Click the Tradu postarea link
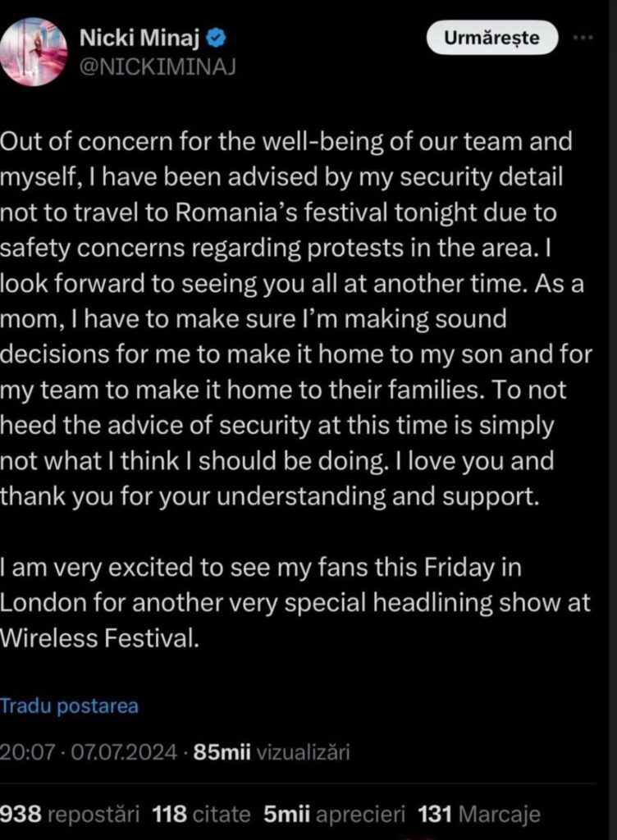Image resolution: width=617 pixels, height=840 pixels. (x=70, y=705)
